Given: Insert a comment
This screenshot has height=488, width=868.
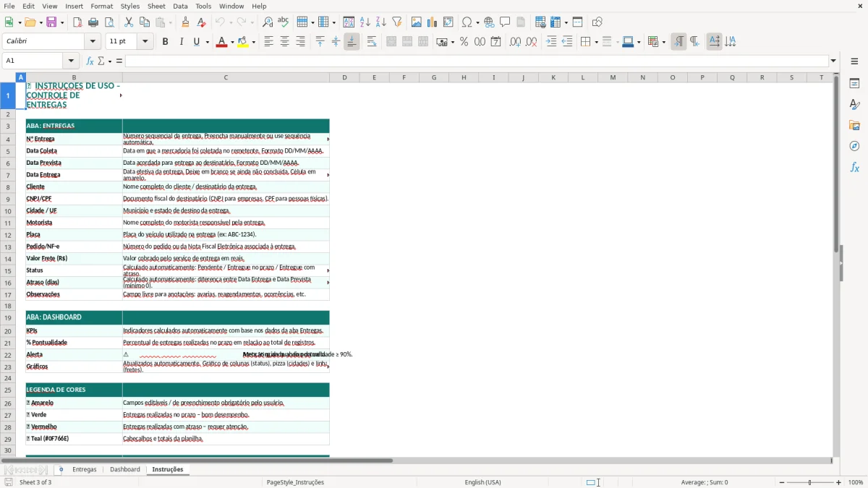Looking at the screenshot, I should (505, 22).
